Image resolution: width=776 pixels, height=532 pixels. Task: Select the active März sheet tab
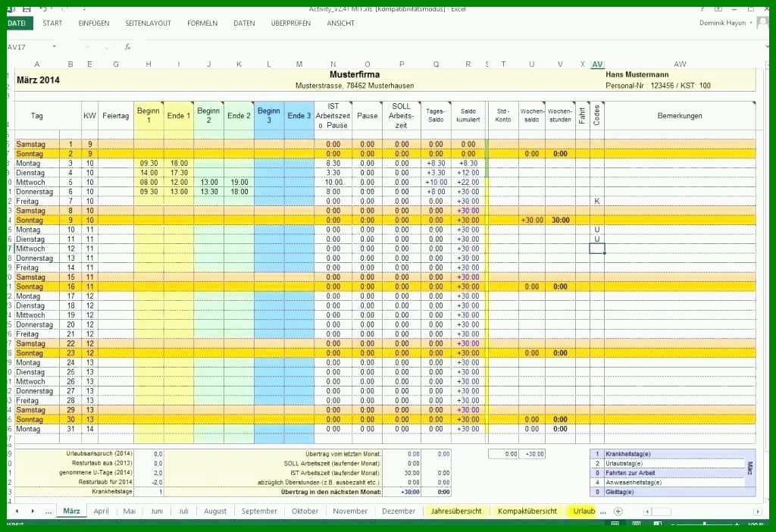tap(71, 512)
